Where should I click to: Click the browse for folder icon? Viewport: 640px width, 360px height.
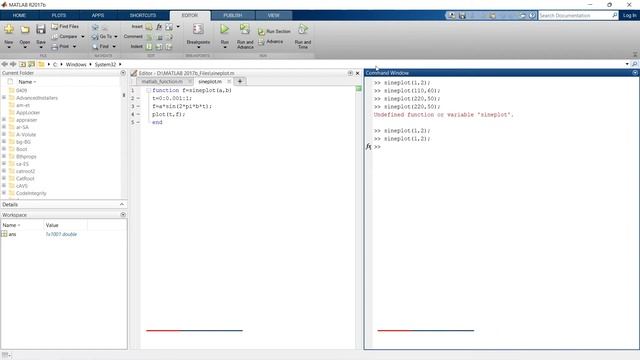31,64
